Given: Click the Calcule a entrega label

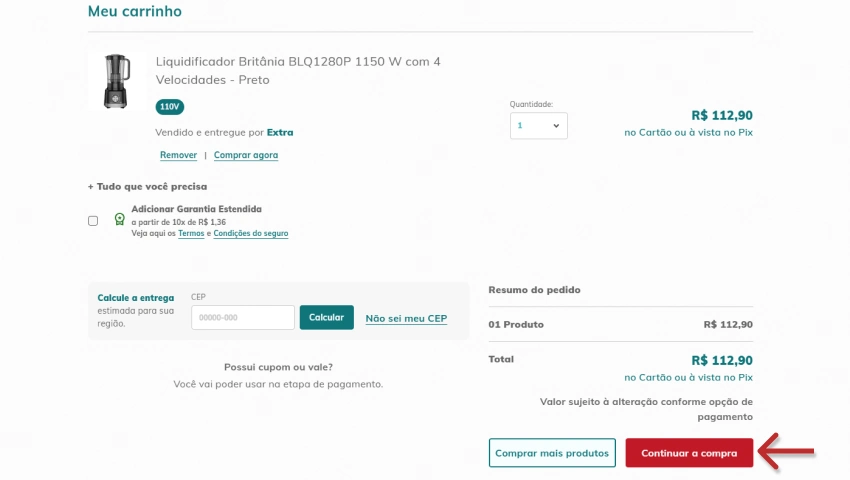Looking at the screenshot, I should click(136, 298).
